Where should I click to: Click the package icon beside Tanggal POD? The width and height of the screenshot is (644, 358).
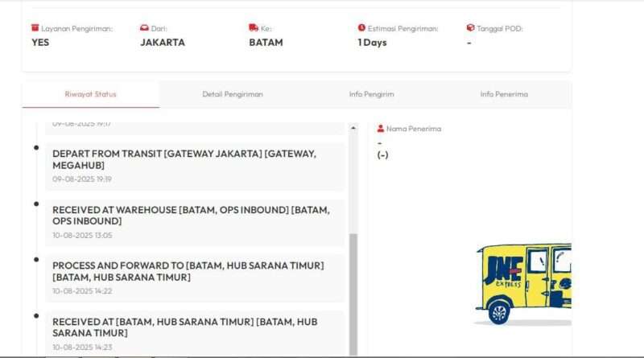pyautogui.click(x=471, y=28)
